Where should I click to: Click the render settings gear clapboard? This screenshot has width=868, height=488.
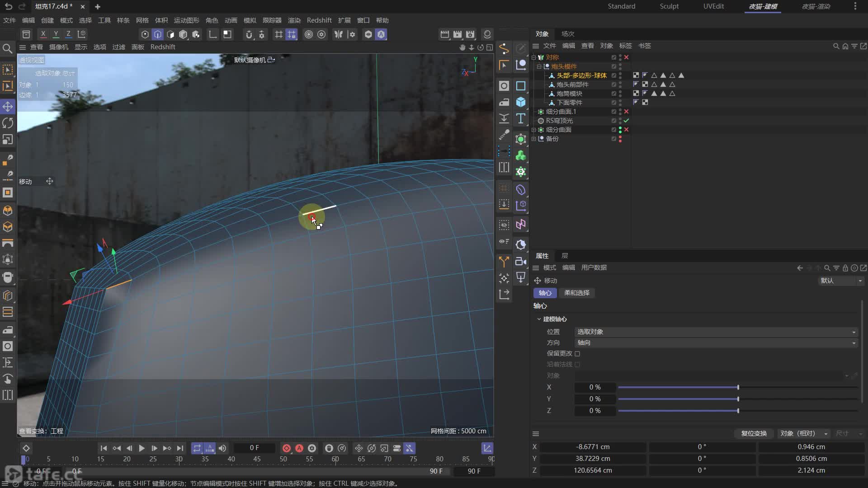tap(470, 34)
